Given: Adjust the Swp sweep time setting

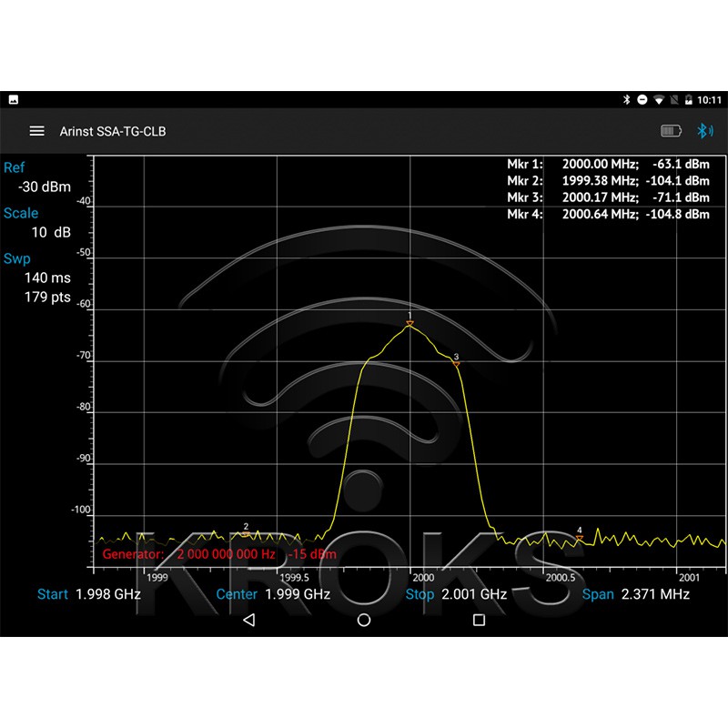Looking at the screenshot, I should pyautogui.click(x=47, y=278).
